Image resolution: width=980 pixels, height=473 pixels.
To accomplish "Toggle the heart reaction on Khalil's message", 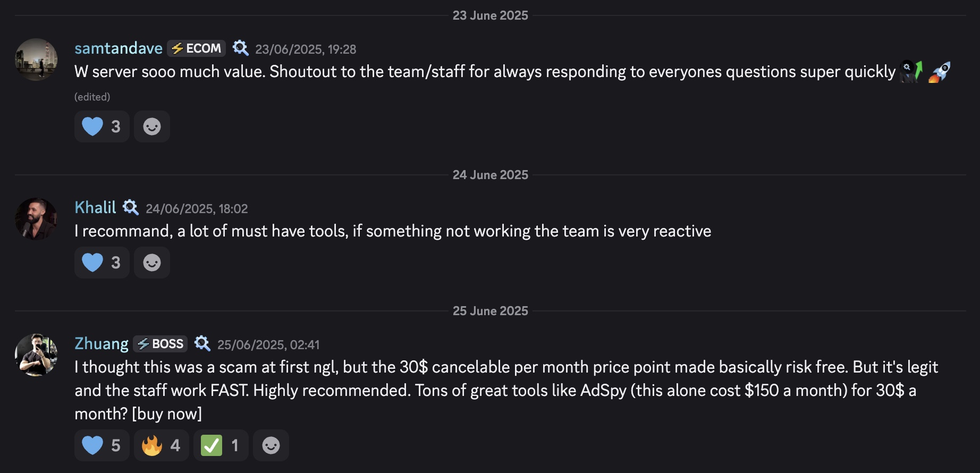I will [102, 263].
